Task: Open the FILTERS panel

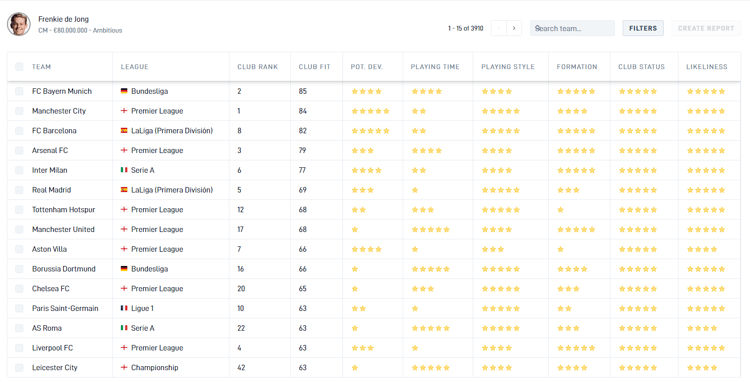Action: pyautogui.click(x=643, y=28)
